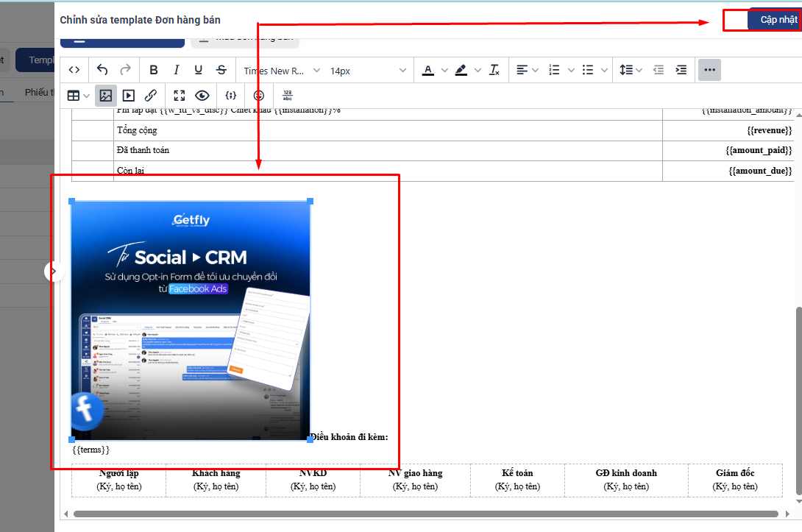Switch editor to fullscreen mode

click(x=179, y=96)
